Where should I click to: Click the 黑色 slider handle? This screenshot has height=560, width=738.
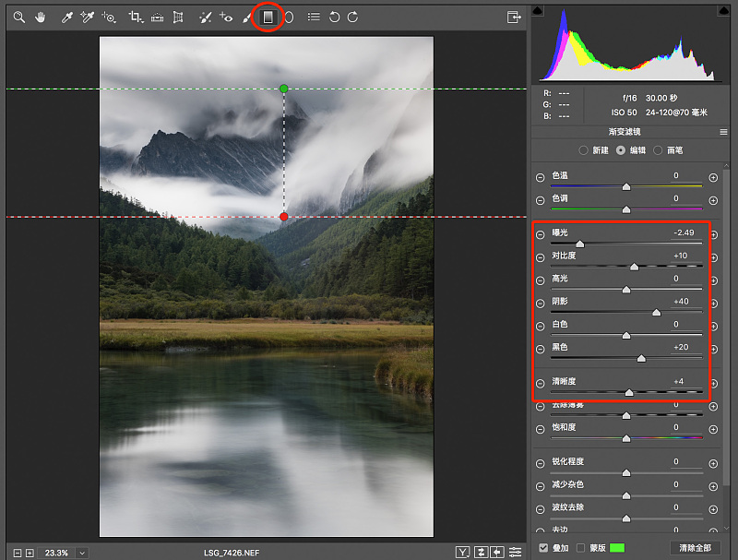[x=641, y=359]
